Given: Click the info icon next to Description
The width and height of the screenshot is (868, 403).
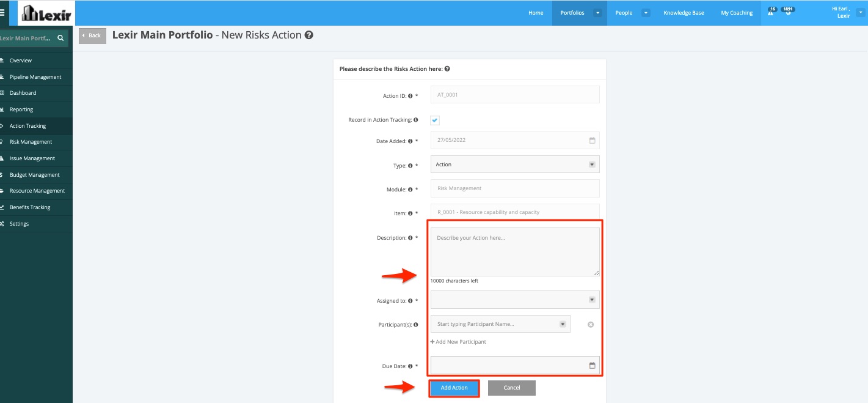Looking at the screenshot, I should pyautogui.click(x=410, y=238).
